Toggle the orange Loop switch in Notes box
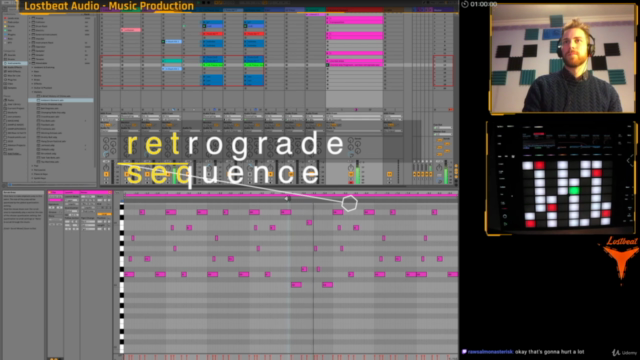 (x=104, y=214)
